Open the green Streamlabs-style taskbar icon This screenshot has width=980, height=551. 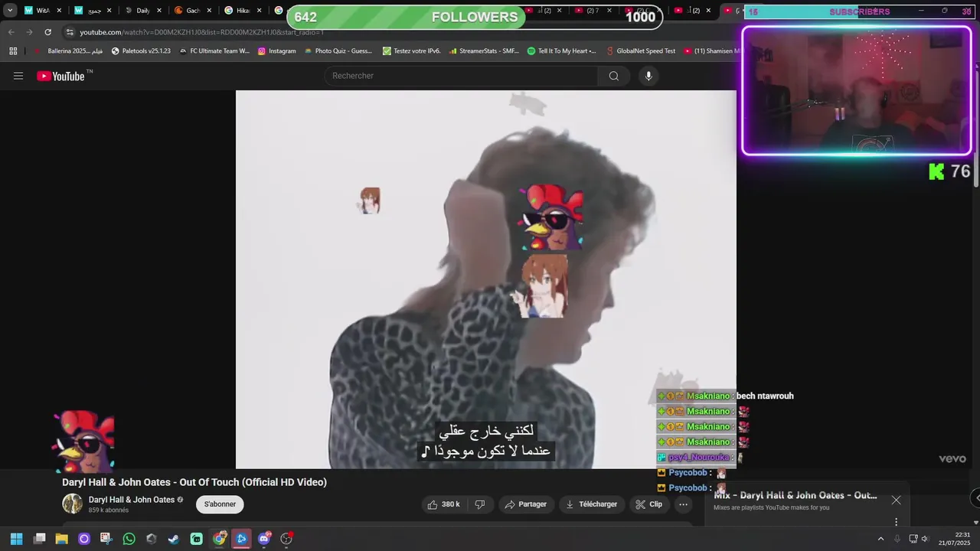click(196, 539)
